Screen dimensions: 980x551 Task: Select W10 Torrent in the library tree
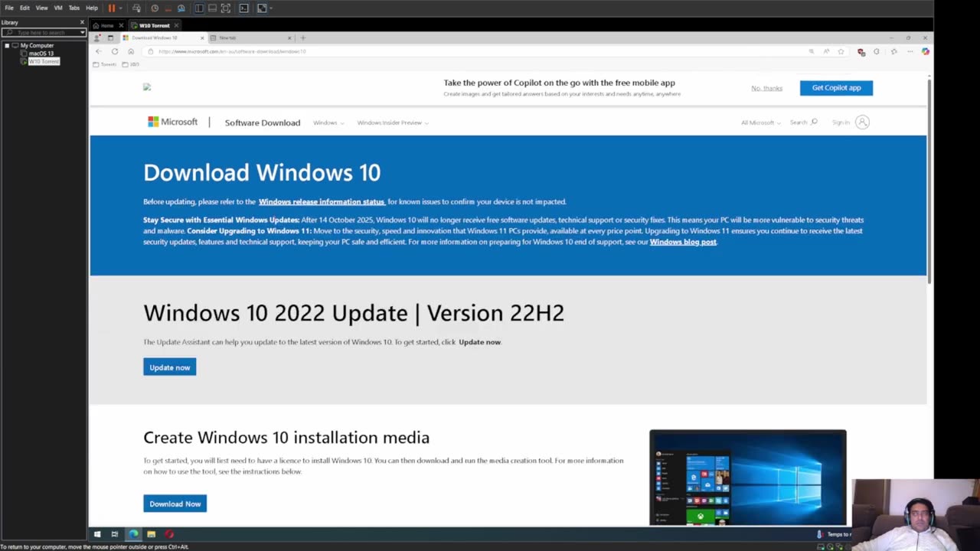pos(44,61)
